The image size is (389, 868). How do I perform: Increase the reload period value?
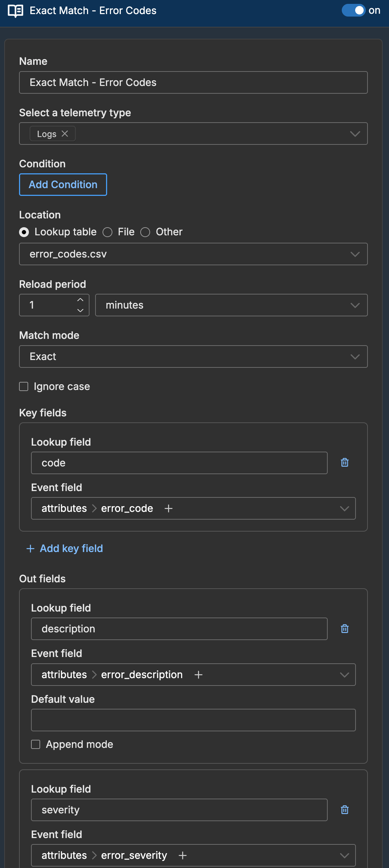pos(80,300)
